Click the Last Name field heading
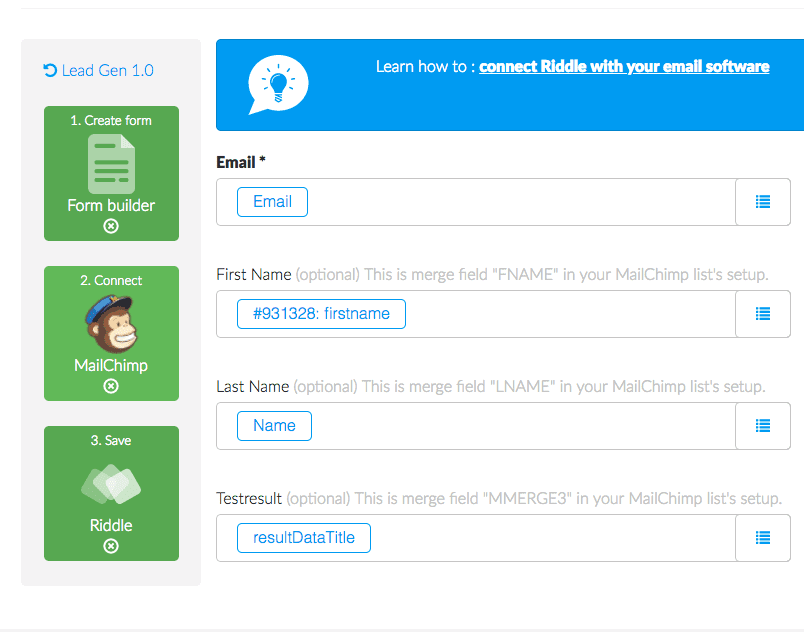804x632 pixels. pos(253,386)
